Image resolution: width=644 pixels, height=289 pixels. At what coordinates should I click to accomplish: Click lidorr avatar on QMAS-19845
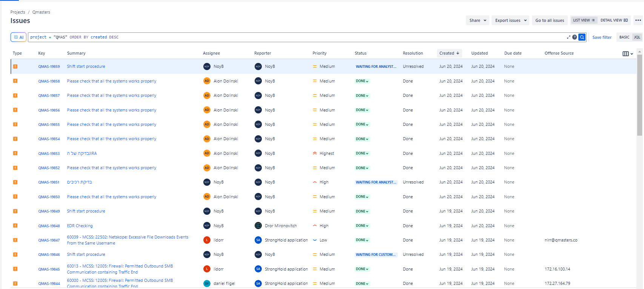[x=207, y=269]
